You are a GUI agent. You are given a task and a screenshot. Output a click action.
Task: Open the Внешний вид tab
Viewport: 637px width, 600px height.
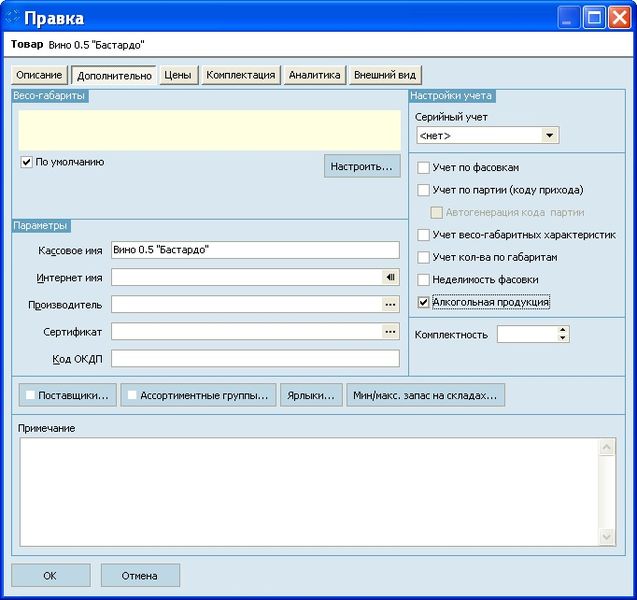(x=385, y=75)
